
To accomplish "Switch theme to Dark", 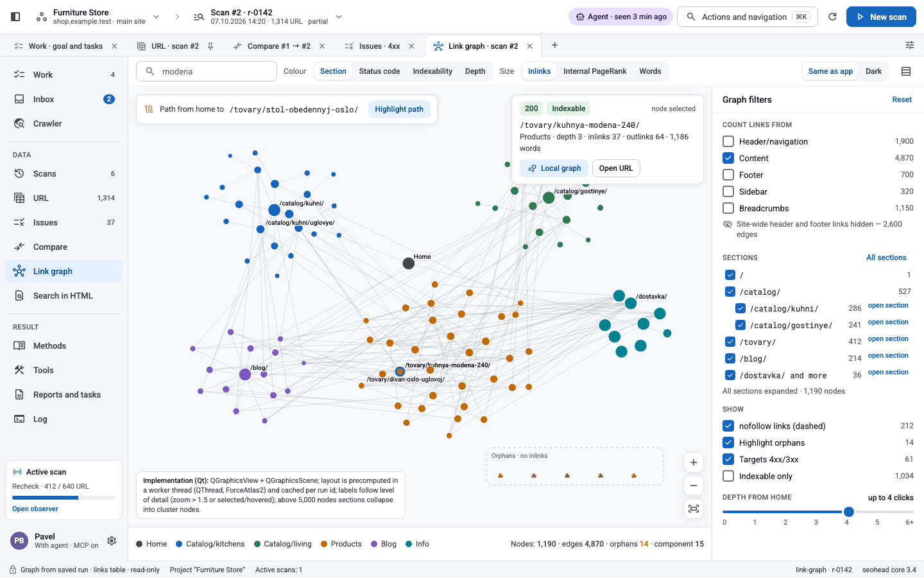I will 873,71.
